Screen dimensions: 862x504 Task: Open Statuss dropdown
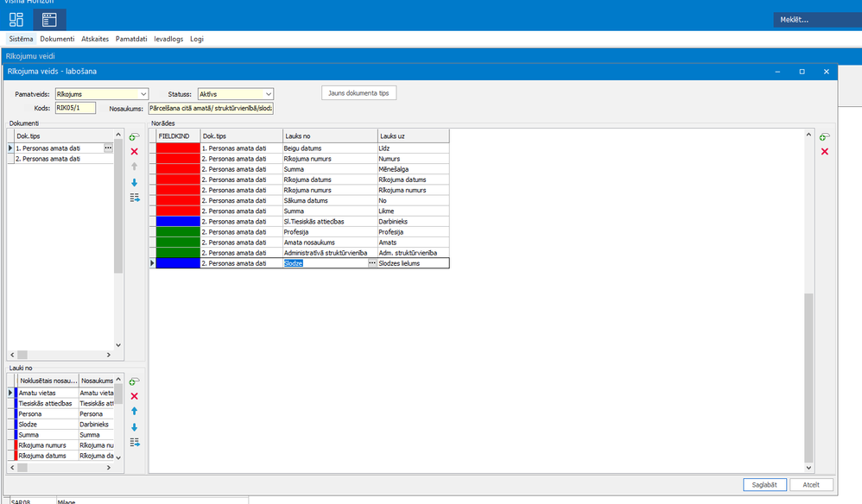pos(268,94)
